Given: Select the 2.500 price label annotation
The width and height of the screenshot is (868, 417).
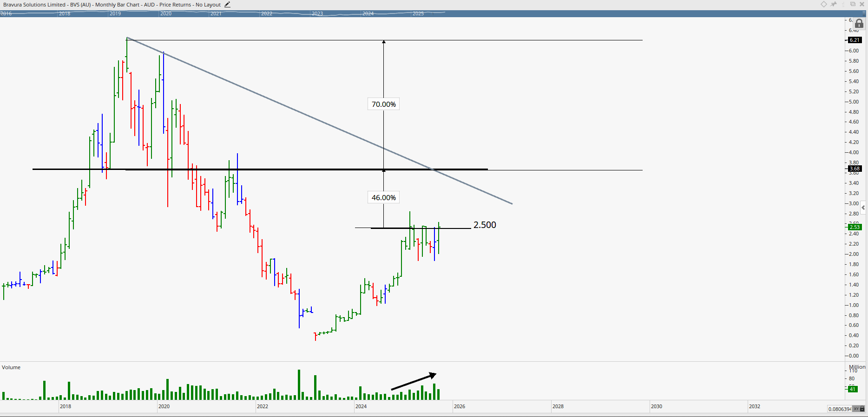Looking at the screenshot, I should pos(485,225).
